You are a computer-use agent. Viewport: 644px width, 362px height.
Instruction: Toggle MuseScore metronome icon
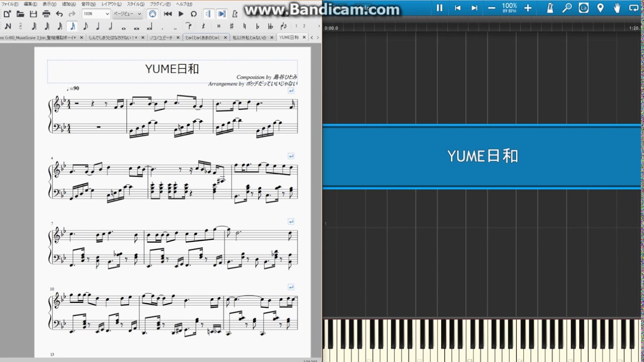tap(235, 14)
